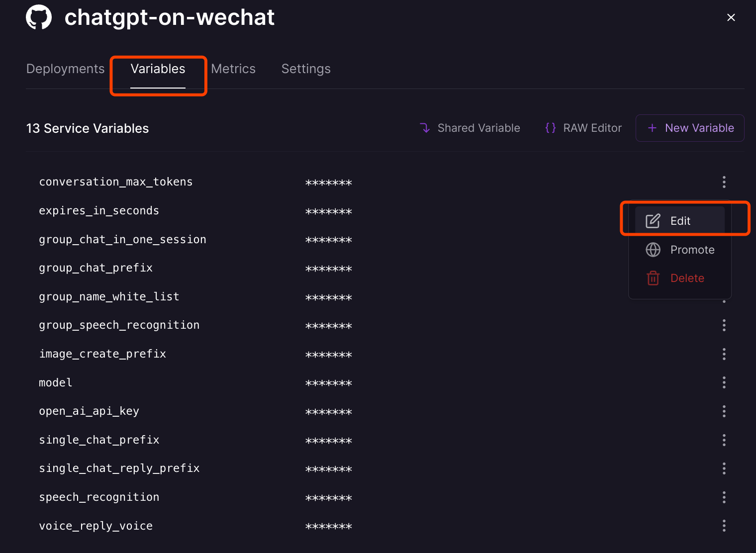This screenshot has height=553, width=756.
Task: Reveal the masked value of group_chat_prefix
Action: tap(329, 269)
